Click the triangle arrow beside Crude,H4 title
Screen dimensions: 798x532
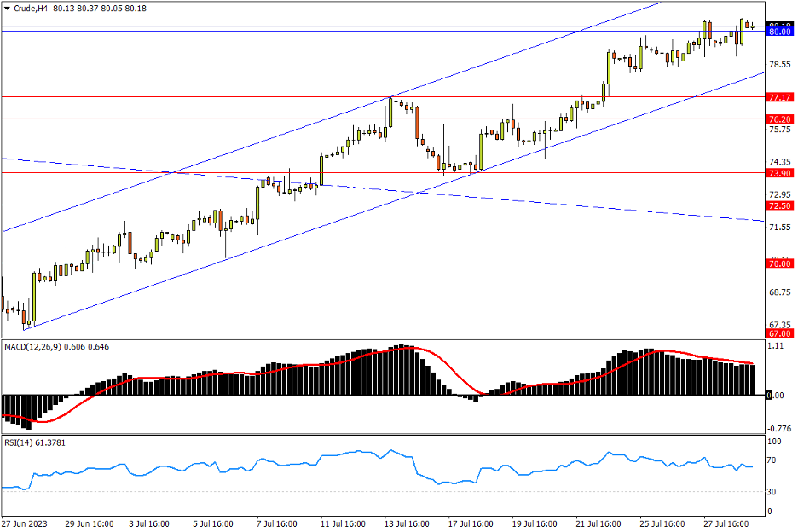tap(7, 9)
